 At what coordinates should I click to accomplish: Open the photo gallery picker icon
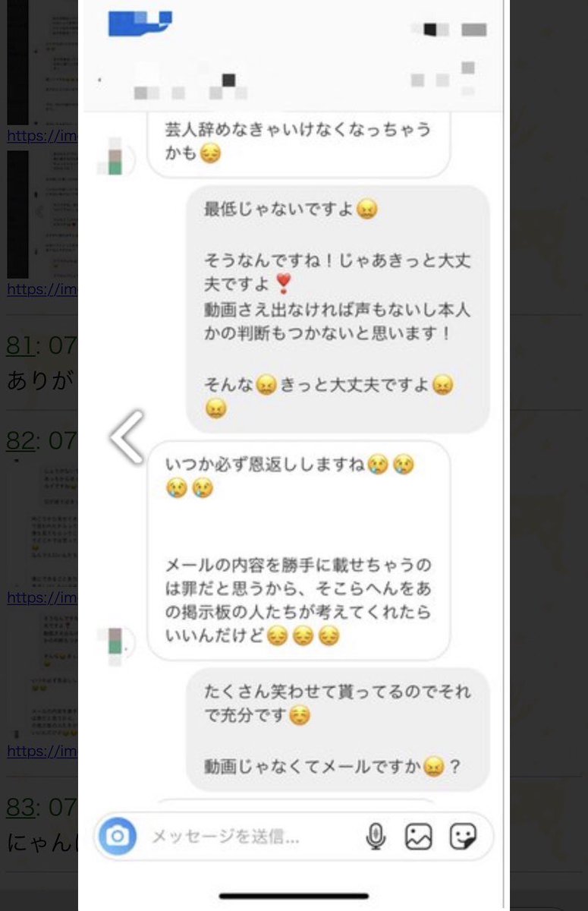coord(419,837)
